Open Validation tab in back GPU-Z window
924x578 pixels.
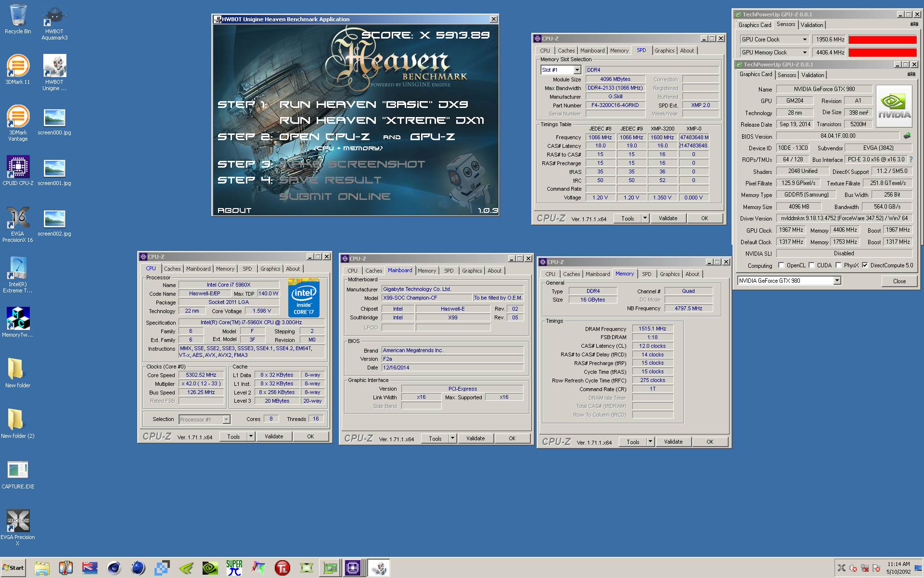coord(812,25)
